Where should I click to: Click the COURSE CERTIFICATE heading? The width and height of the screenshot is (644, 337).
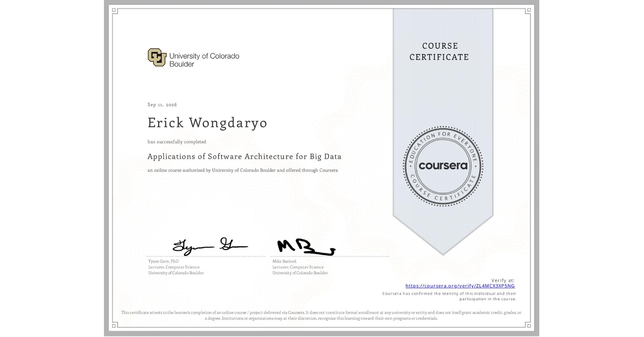[x=439, y=51]
